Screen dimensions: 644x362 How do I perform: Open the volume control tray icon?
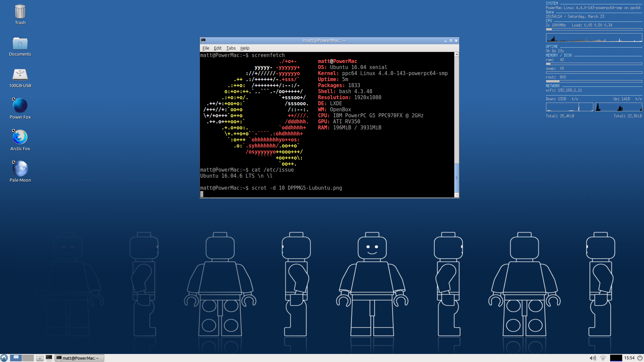[593, 358]
